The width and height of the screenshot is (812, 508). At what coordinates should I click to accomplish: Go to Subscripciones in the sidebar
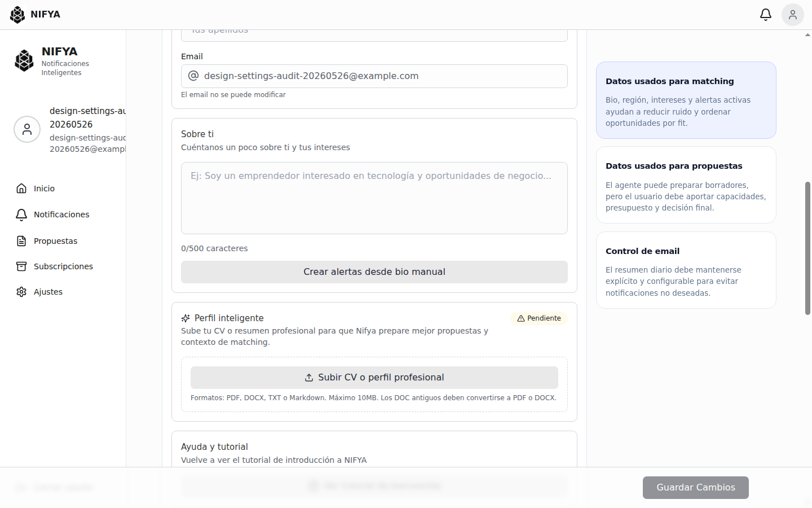(63, 266)
